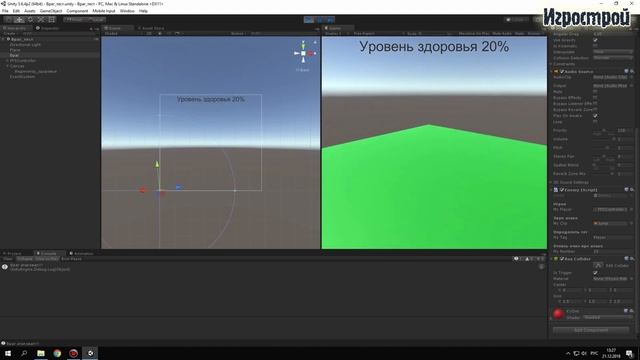
Task: Open Gizmos dropdown in Scene view
Action: pos(238,33)
